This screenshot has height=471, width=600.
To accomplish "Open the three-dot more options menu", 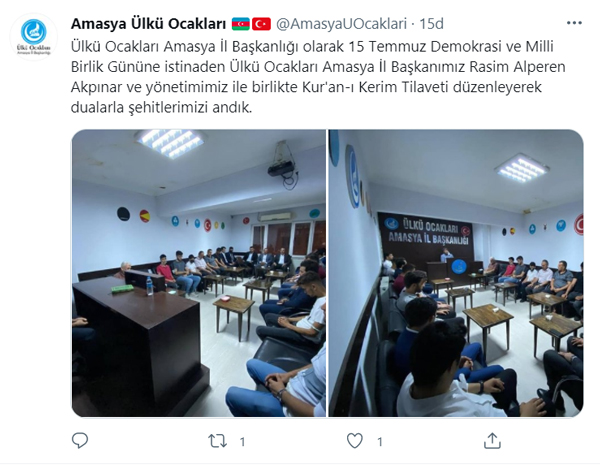I will coord(574,23).
